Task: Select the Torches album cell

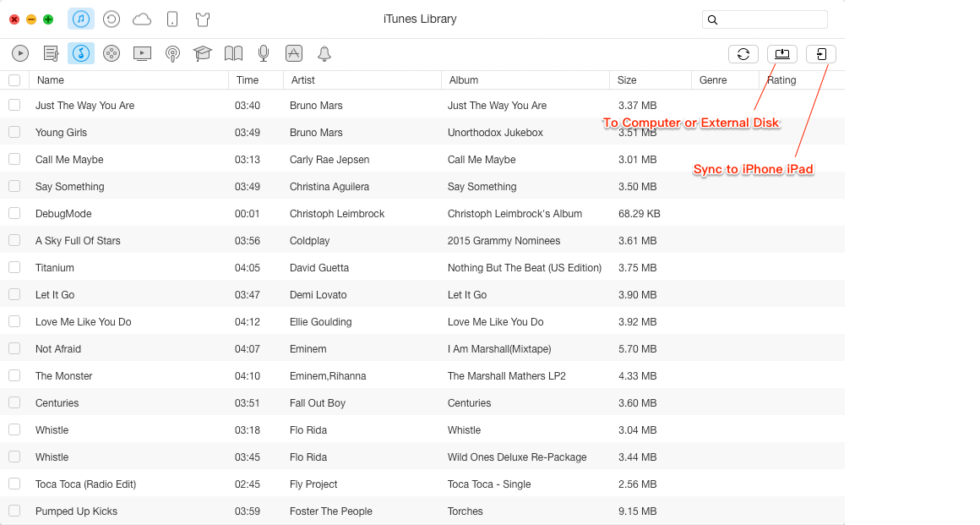Action: [x=465, y=511]
